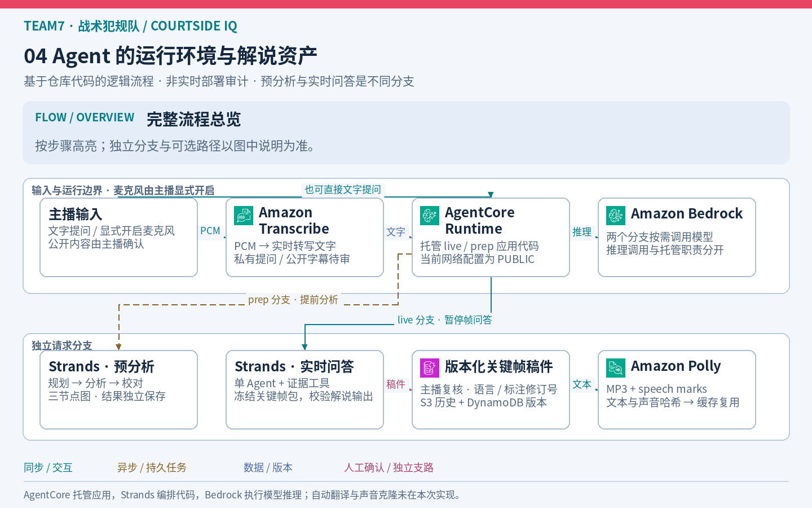Click the Amazon Polly icon
The width and height of the screenshot is (812, 508).
[616, 368]
